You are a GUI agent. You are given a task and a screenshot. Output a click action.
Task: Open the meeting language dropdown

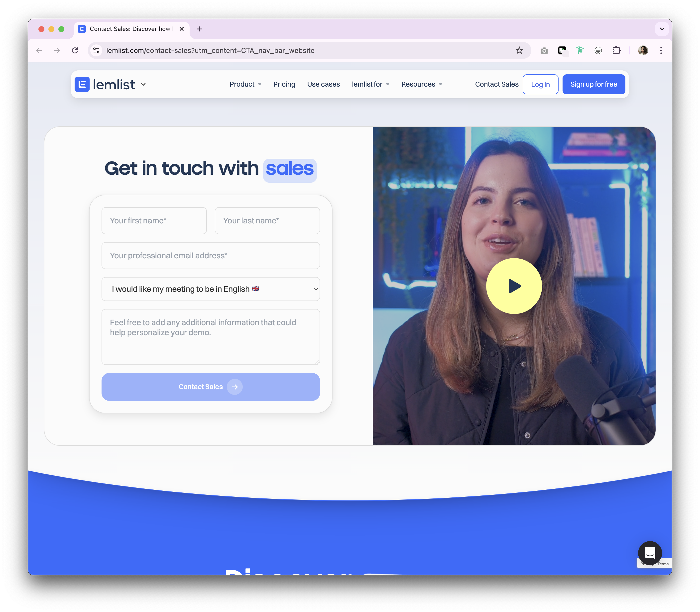click(x=211, y=289)
